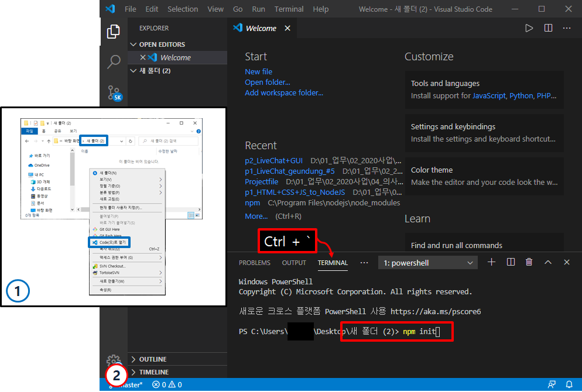Close the Welcome tab
Image resolution: width=582 pixels, height=392 pixels.
click(x=287, y=28)
